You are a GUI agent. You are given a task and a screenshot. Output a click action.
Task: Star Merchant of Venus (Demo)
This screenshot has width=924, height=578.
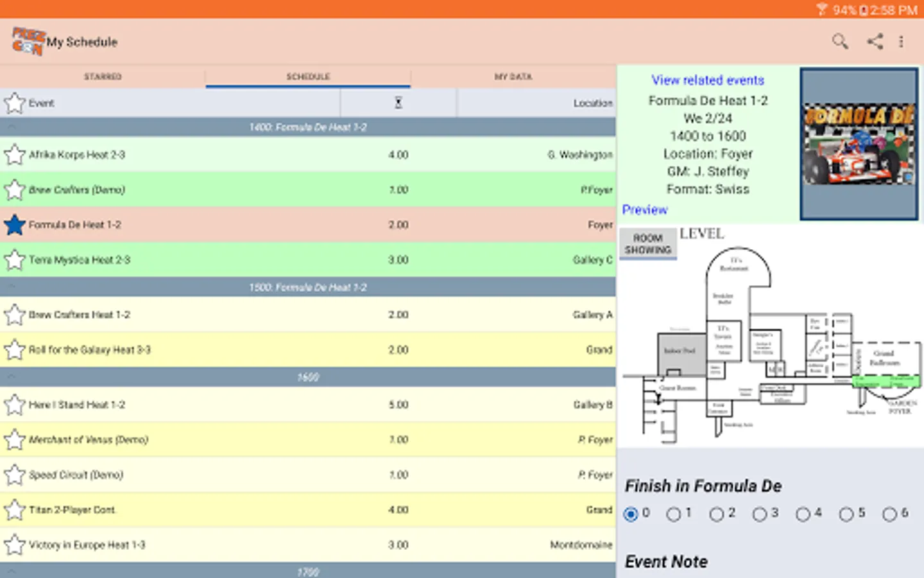click(x=14, y=440)
